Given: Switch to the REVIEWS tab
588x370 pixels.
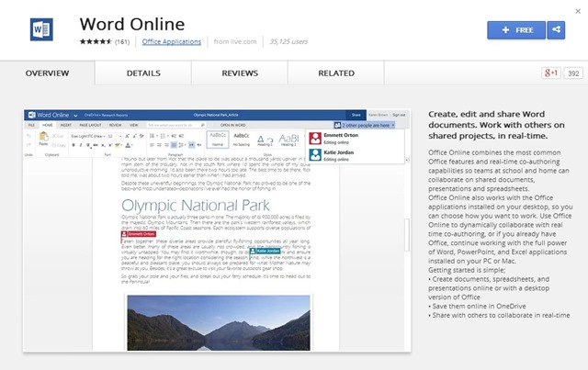Looking at the screenshot, I should (240, 73).
